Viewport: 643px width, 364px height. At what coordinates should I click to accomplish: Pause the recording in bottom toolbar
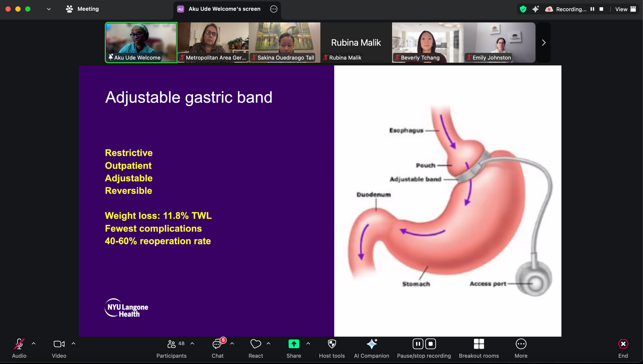coord(418,344)
